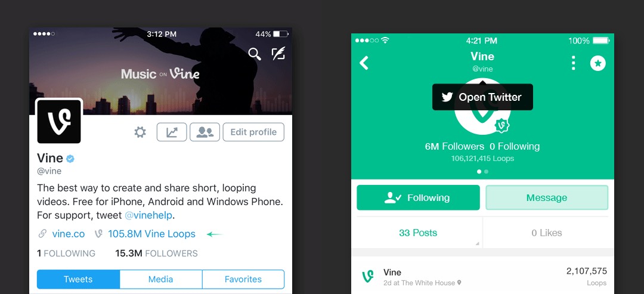Image resolution: width=644 pixels, height=294 pixels.
Task: Open the two-people accounts button
Action: point(205,132)
